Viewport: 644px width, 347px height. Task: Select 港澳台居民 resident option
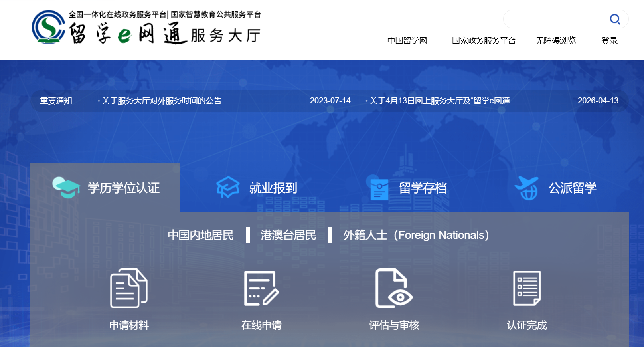[x=288, y=235]
